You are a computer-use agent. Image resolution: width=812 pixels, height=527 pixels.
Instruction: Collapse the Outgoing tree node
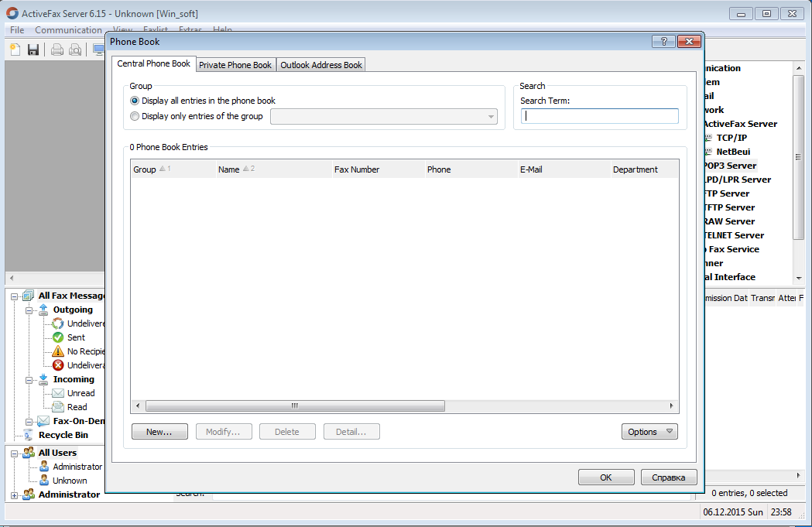point(29,310)
